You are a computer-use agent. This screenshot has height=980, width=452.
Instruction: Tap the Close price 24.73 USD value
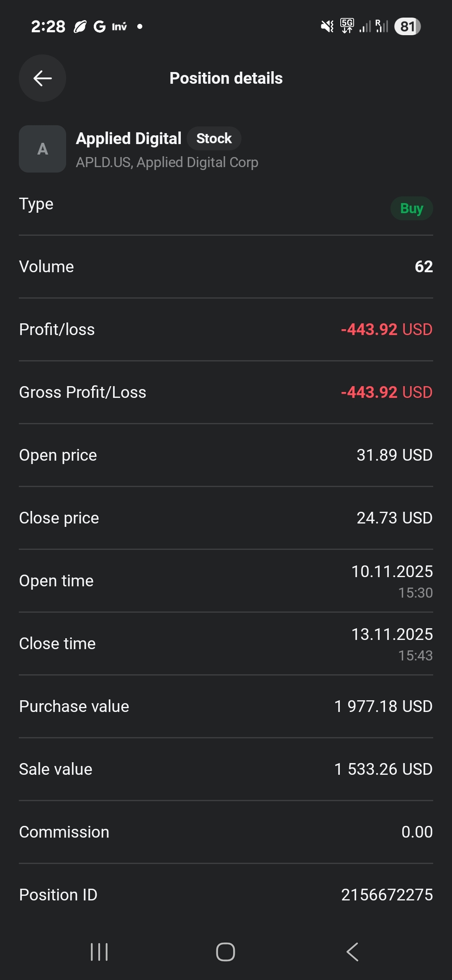click(394, 518)
